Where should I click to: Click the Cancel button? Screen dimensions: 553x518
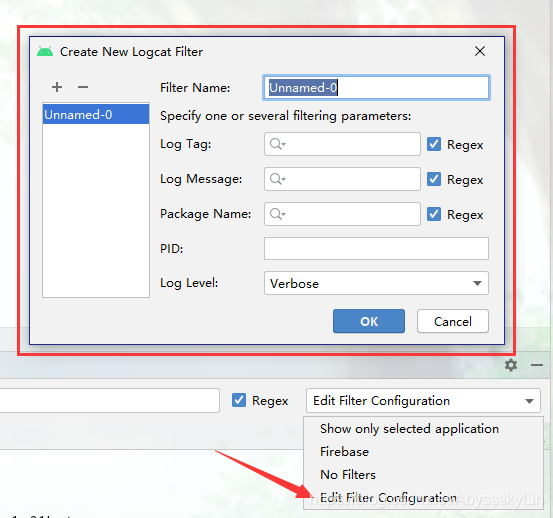[x=452, y=321]
